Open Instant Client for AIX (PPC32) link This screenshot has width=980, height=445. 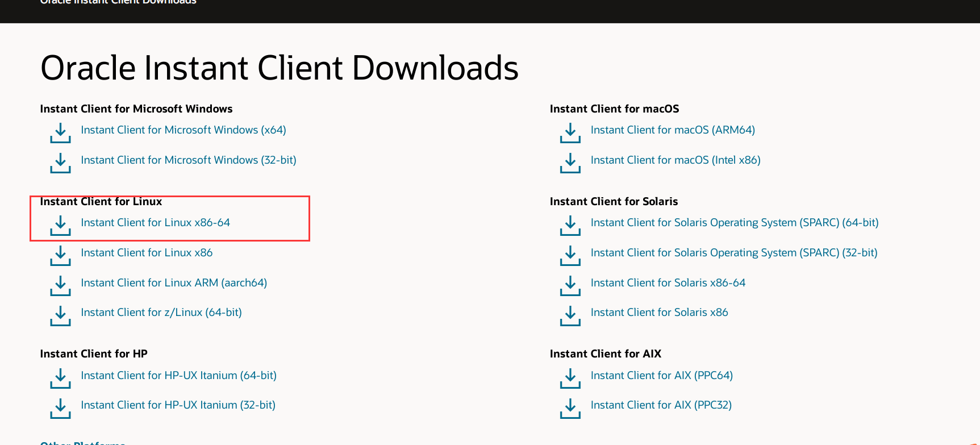(x=661, y=405)
